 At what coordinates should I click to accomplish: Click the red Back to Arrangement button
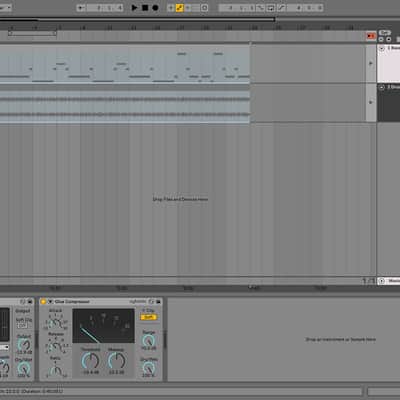pyautogui.click(x=371, y=36)
